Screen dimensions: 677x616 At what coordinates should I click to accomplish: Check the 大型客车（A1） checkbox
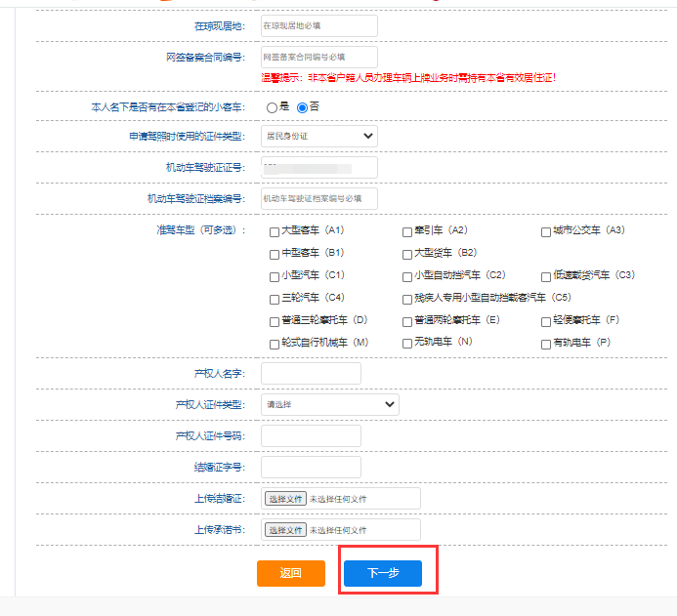click(x=275, y=231)
